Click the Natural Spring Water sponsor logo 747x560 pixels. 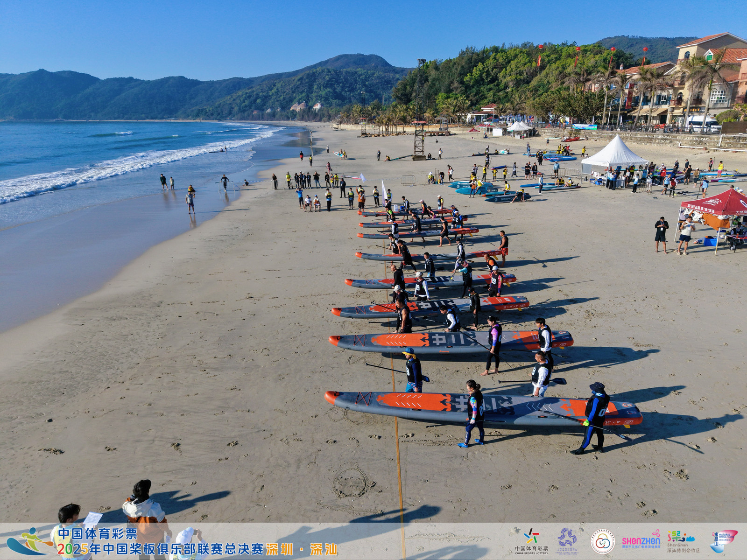coord(724,540)
